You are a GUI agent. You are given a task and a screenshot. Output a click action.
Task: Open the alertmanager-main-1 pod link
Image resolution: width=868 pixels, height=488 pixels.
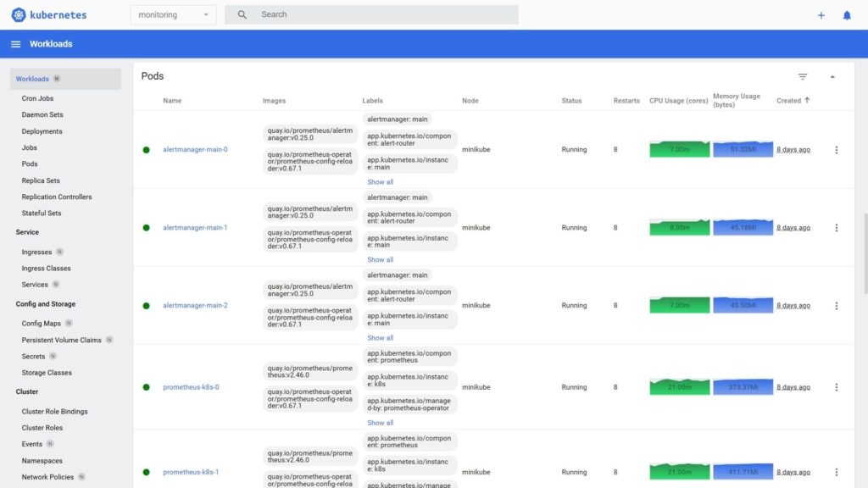(x=195, y=227)
